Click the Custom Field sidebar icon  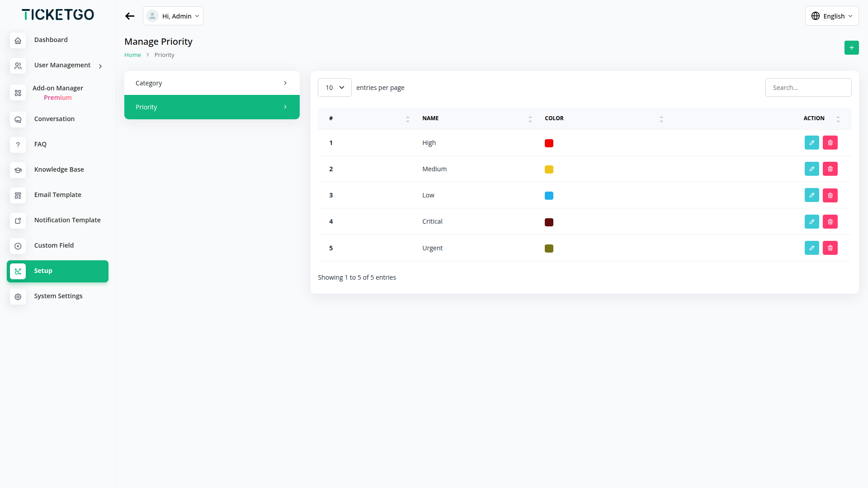pyautogui.click(x=18, y=246)
